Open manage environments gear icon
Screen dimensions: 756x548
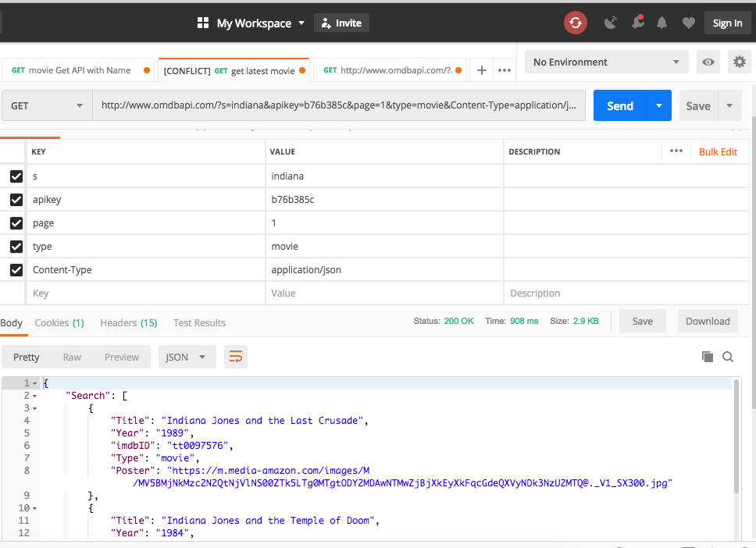click(x=739, y=62)
